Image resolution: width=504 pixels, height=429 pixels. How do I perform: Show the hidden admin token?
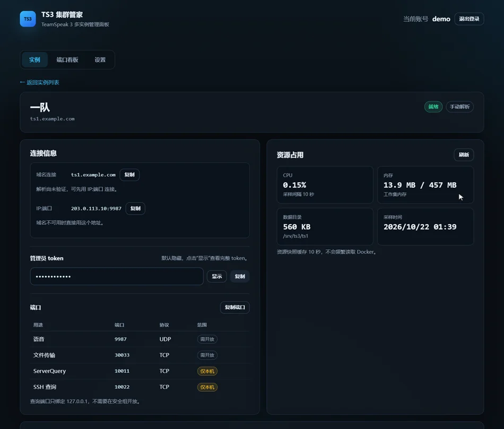pyautogui.click(x=217, y=276)
